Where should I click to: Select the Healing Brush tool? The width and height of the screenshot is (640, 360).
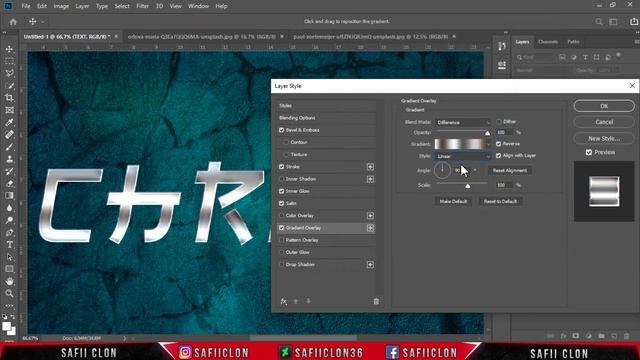[x=9, y=135]
